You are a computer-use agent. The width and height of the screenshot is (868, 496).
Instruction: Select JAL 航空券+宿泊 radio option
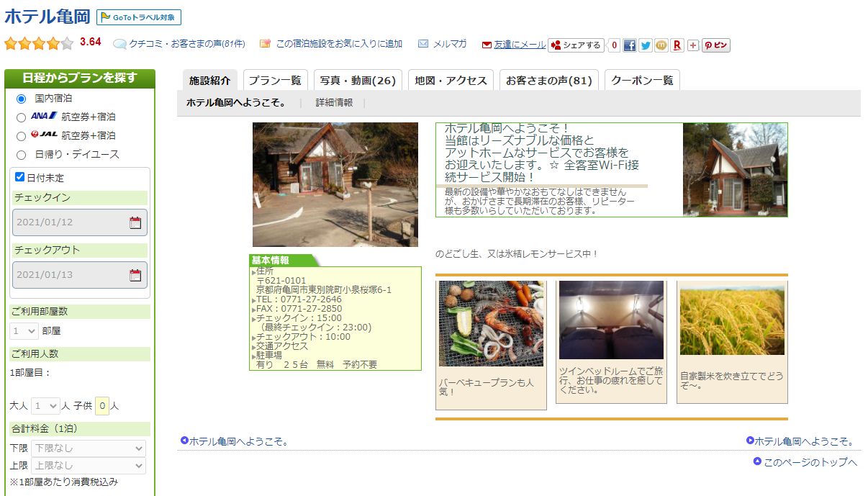click(21, 136)
